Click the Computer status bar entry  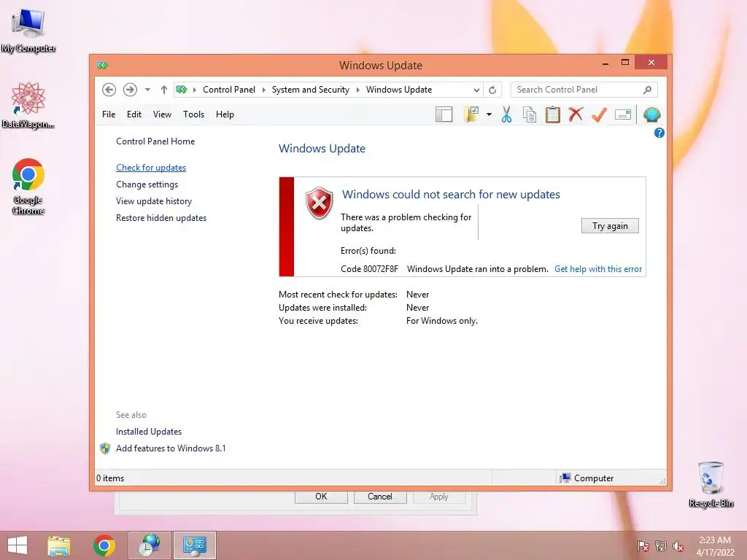(587, 478)
